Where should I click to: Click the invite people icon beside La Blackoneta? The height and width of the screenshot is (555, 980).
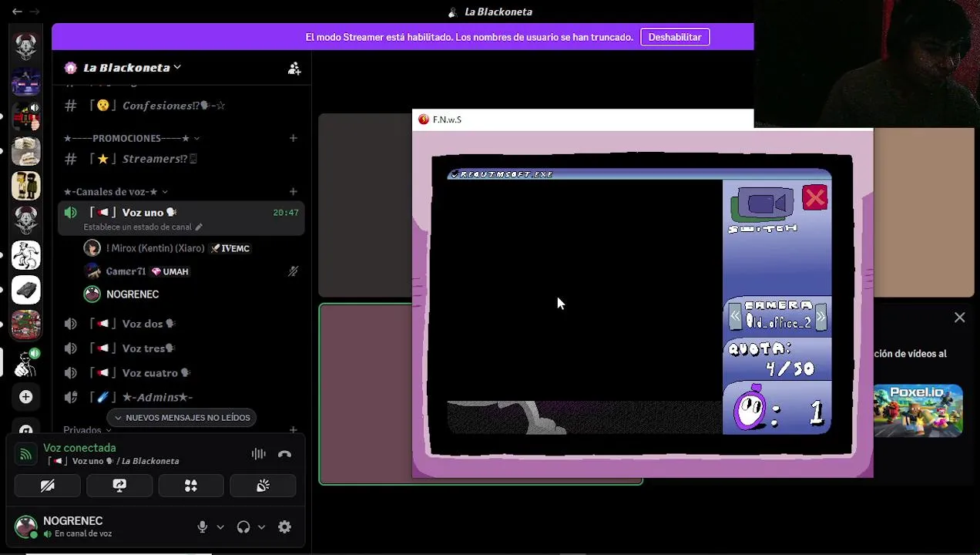point(294,68)
